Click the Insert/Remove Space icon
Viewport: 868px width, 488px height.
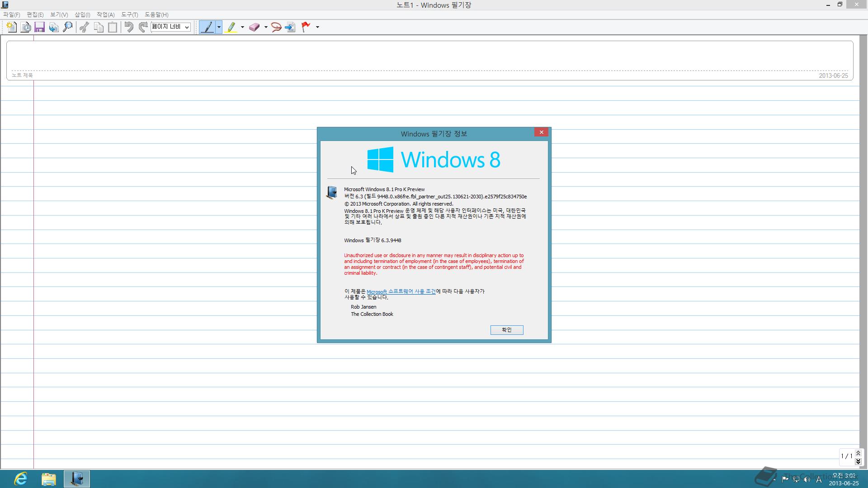coord(290,27)
